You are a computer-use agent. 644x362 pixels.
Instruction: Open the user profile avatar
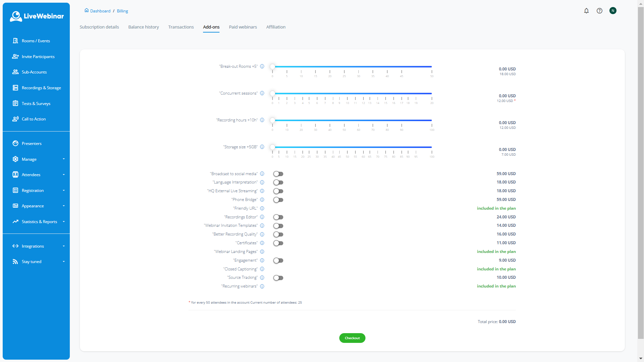[613, 11]
